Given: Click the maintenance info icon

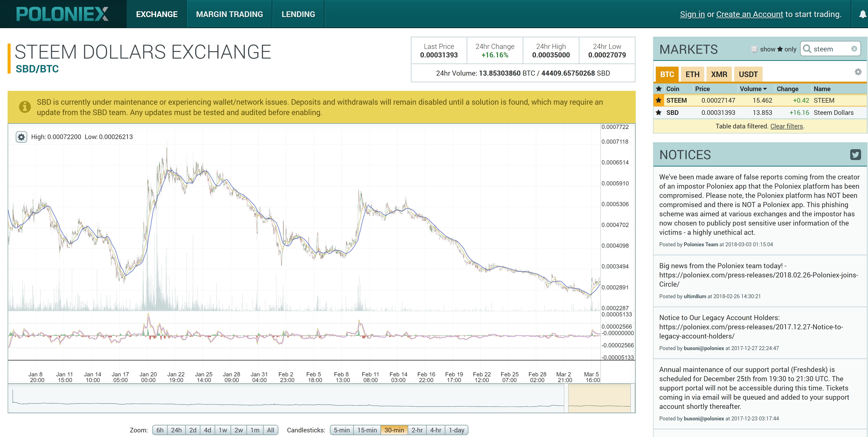Looking at the screenshot, I should point(25,107).
